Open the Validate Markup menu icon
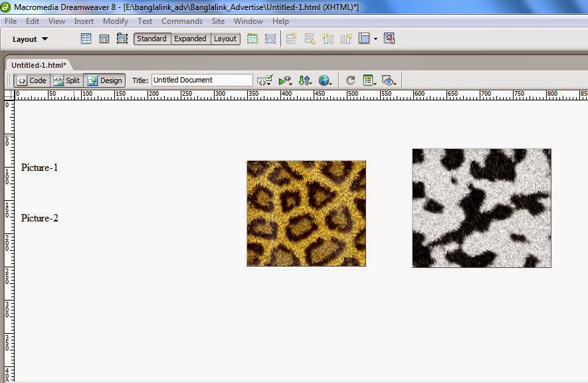588x383 pixels. point(286,80)
